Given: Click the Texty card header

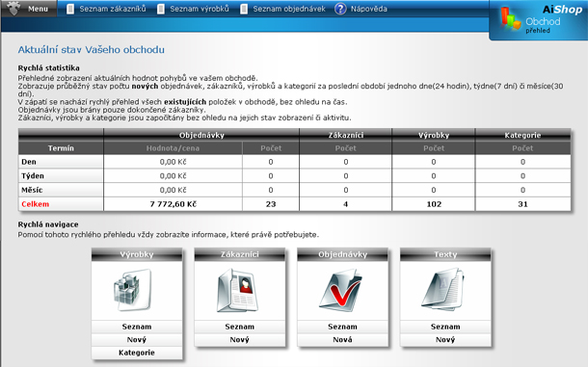Looking at the screenshot, I should coord(445,254).
